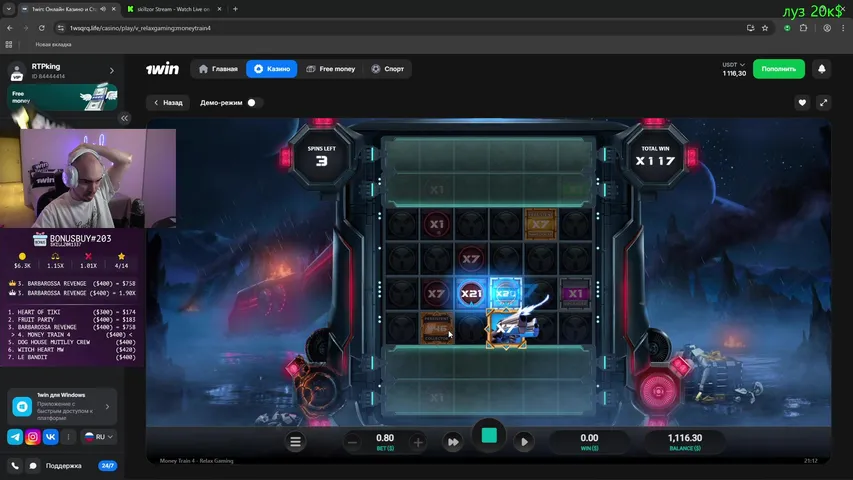Open the Instagram social link

(32, 437)
